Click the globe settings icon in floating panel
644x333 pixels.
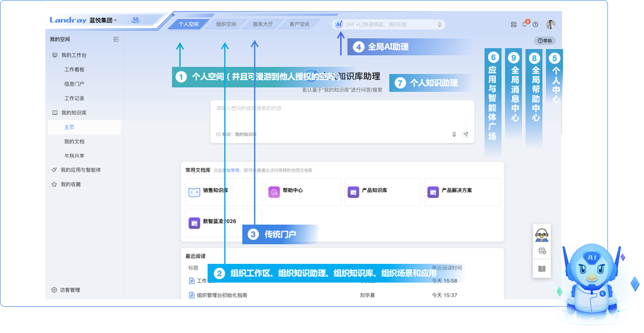(x=542, y=251)
